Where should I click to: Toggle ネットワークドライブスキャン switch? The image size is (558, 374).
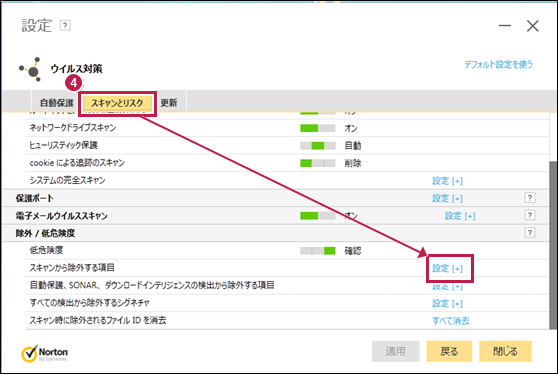[317, 128]
